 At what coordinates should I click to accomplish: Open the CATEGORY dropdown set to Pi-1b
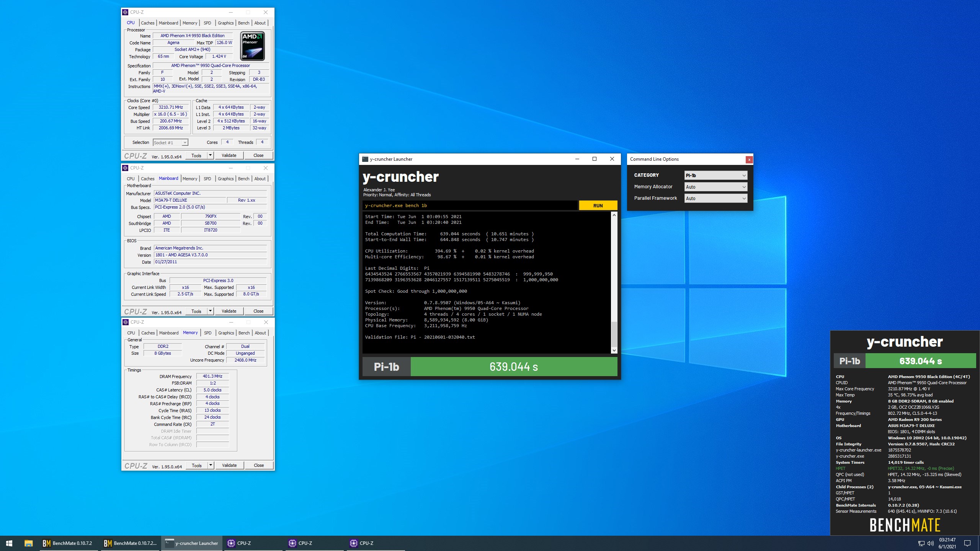pos(715,175)
